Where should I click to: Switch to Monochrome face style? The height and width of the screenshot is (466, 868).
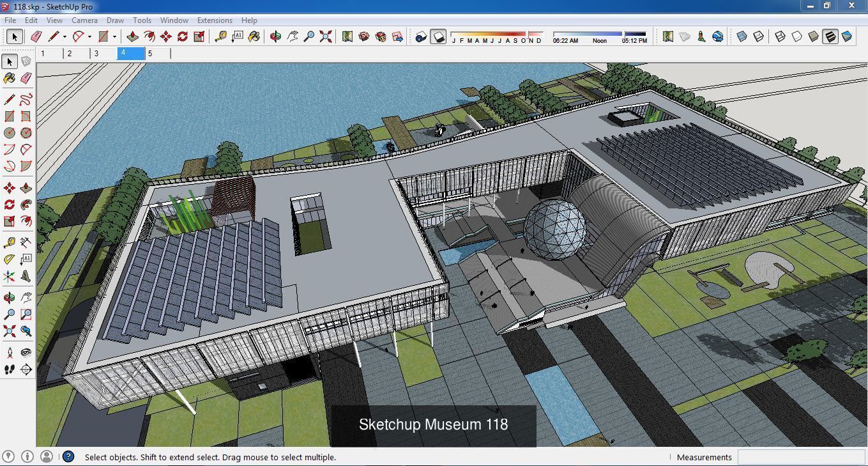tap(847, 36)
